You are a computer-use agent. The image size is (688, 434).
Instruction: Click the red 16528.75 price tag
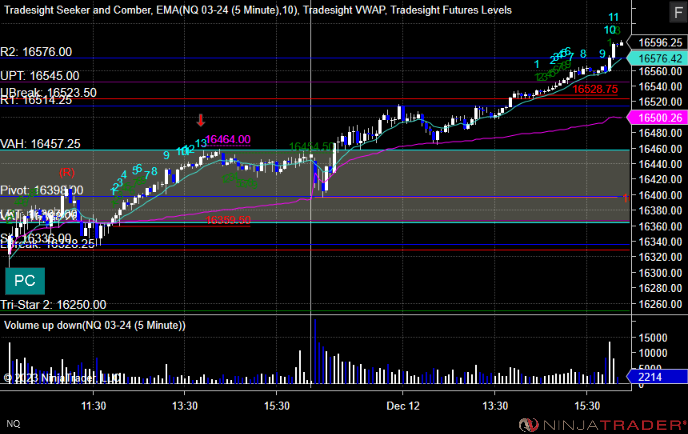pos(595,89)
